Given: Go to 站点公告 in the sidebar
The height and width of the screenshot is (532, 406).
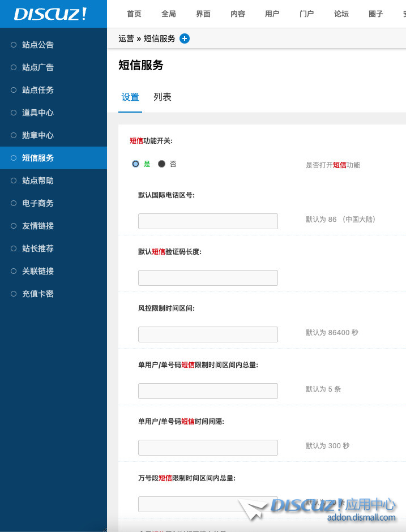Looking at the screenshot, I should (x=38, y=45).
